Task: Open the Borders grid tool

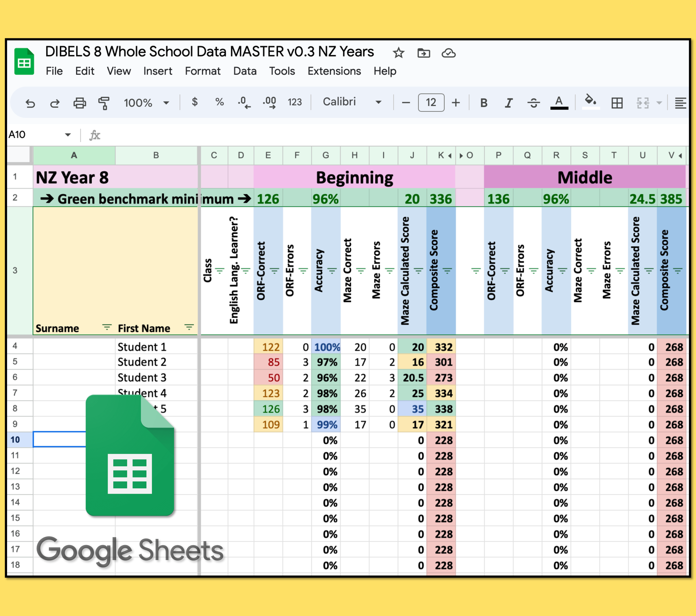Action: tap(617, 103)
